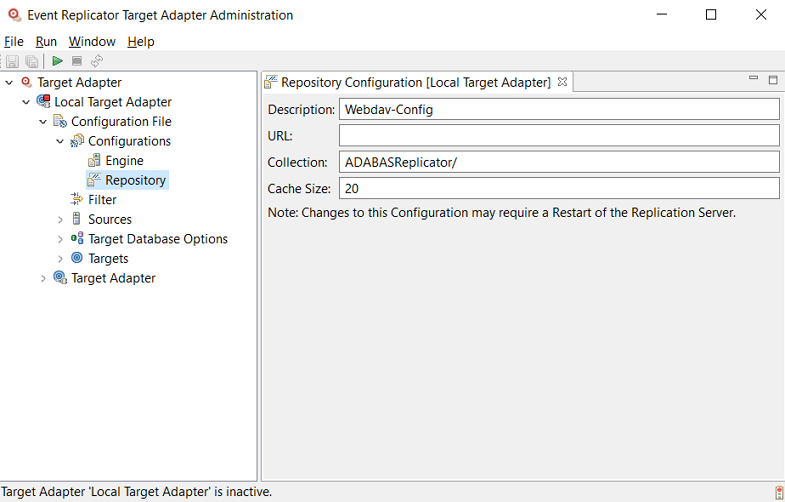Click the status indicator icon in status bar
Screen dimensions: 785x502
[778, 492]
